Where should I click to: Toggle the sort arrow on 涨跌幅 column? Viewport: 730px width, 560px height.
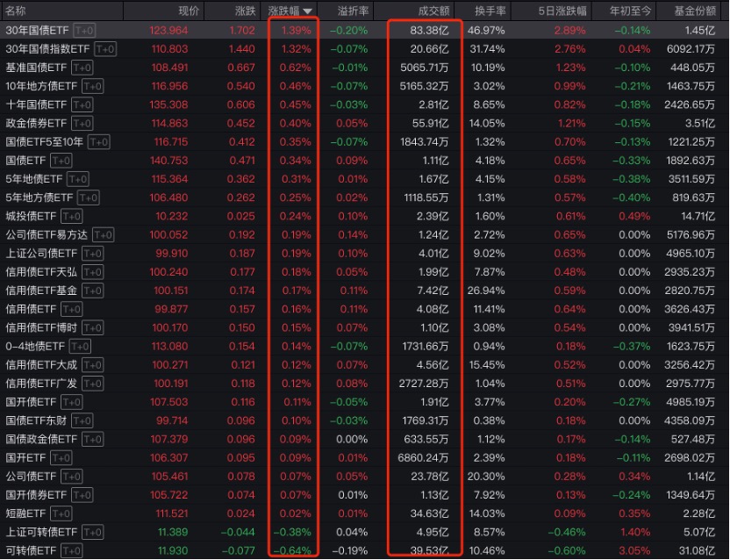point(307,11)
